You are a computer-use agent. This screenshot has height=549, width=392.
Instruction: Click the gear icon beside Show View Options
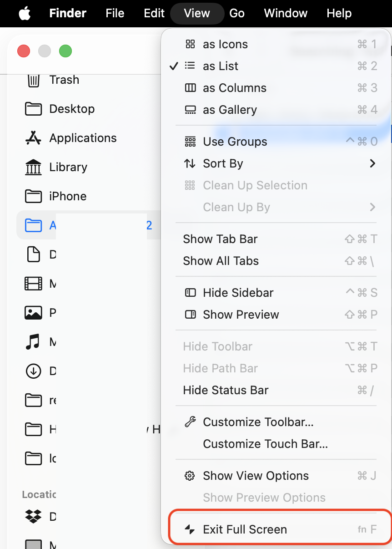click(x=190, y=476)
